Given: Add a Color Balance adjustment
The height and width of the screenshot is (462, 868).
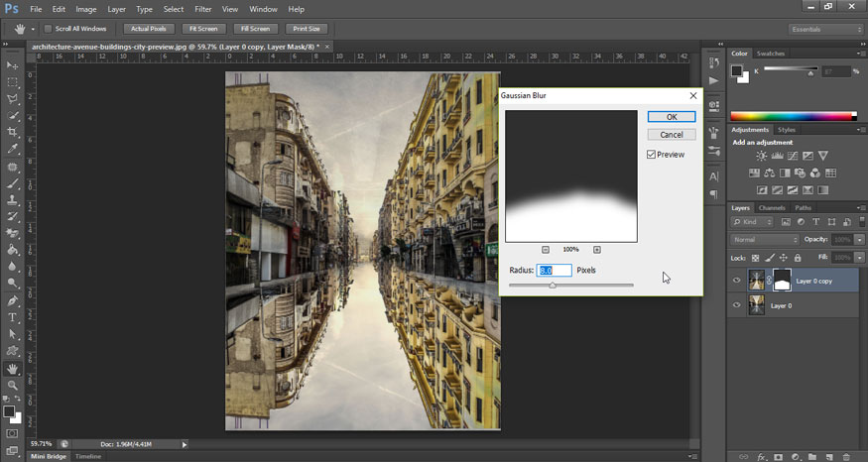Looking at the screenshot, I should pyautogui.click(x=770, y=173).
